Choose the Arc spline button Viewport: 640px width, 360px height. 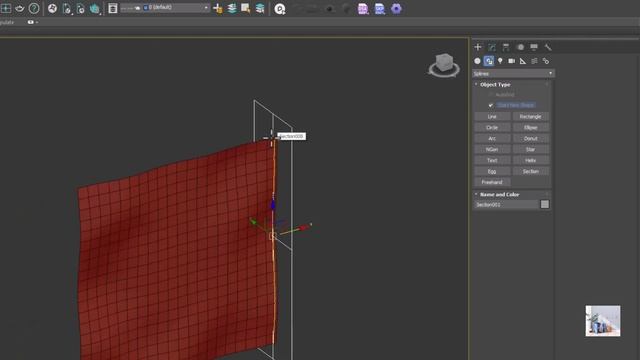point(492,139)
